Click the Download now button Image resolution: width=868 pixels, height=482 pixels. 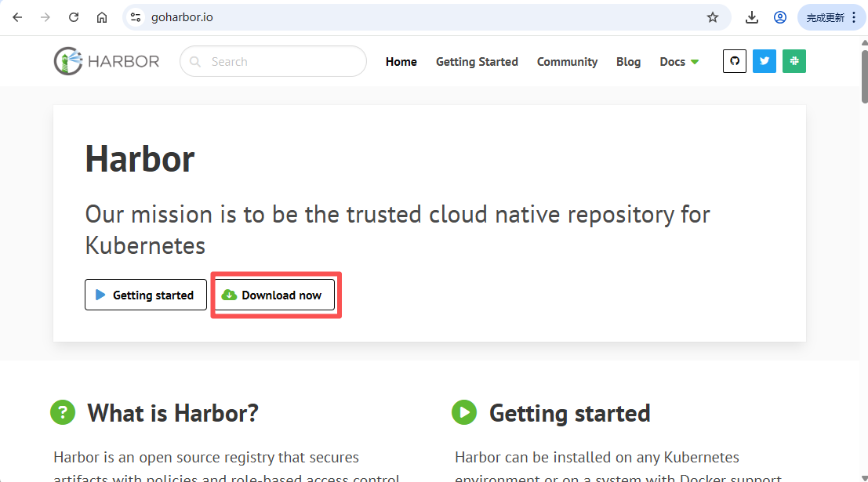coord(274,295)
